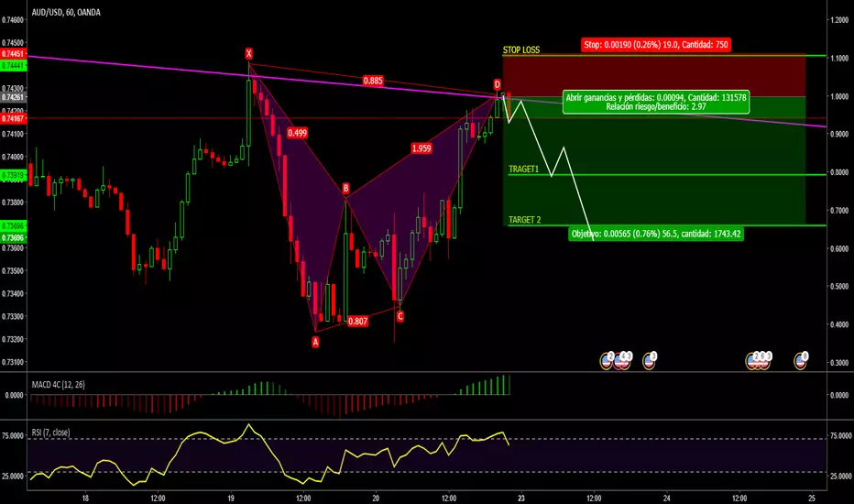Click the green 0.73696 price tag

coord(13,237)
